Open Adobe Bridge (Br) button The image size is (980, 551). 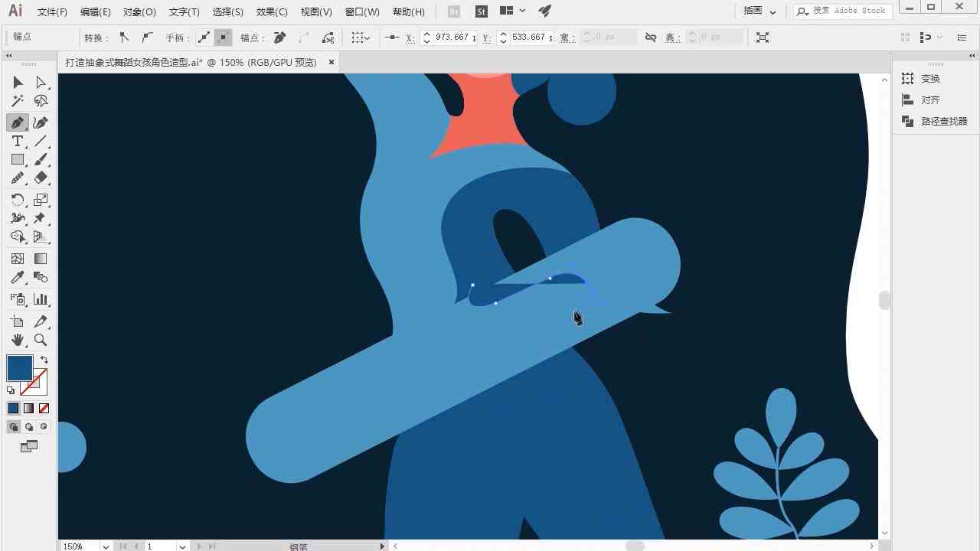pos(454,11)
